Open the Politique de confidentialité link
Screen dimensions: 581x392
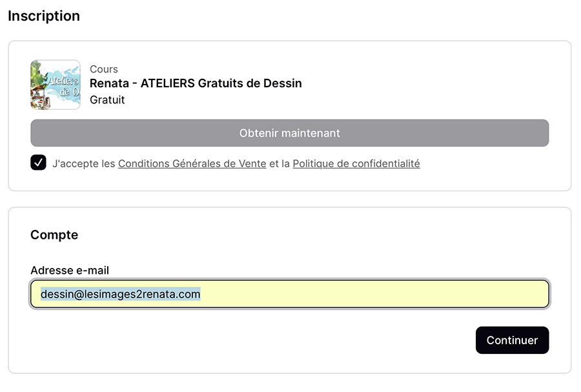click(x=356, y=164)
